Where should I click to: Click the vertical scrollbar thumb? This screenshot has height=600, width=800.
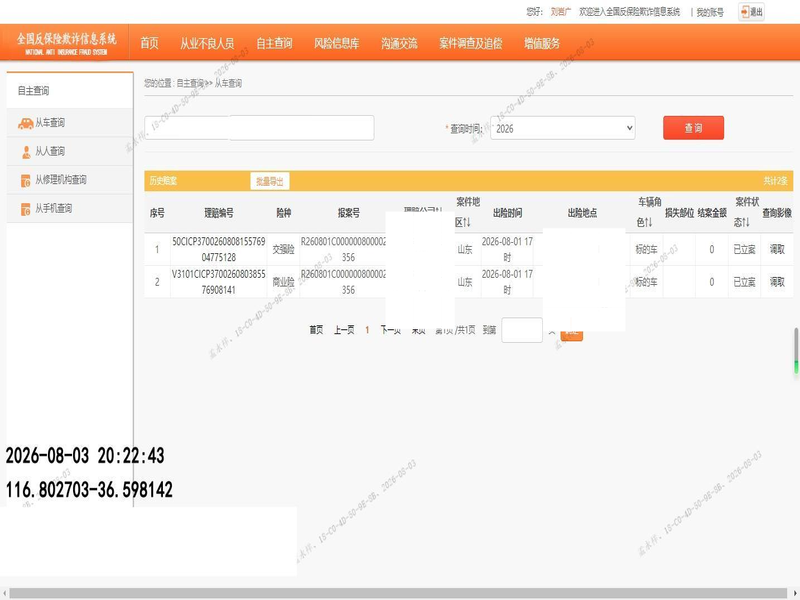[x=796, y=351]
